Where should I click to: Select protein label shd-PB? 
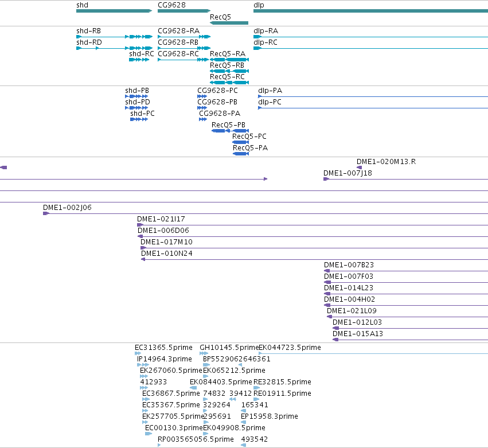[137, 91]
